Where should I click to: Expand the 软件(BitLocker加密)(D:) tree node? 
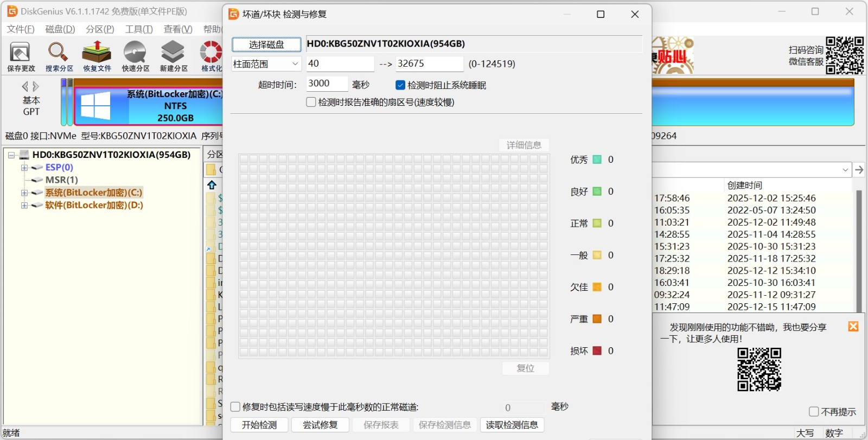(24, 206)
